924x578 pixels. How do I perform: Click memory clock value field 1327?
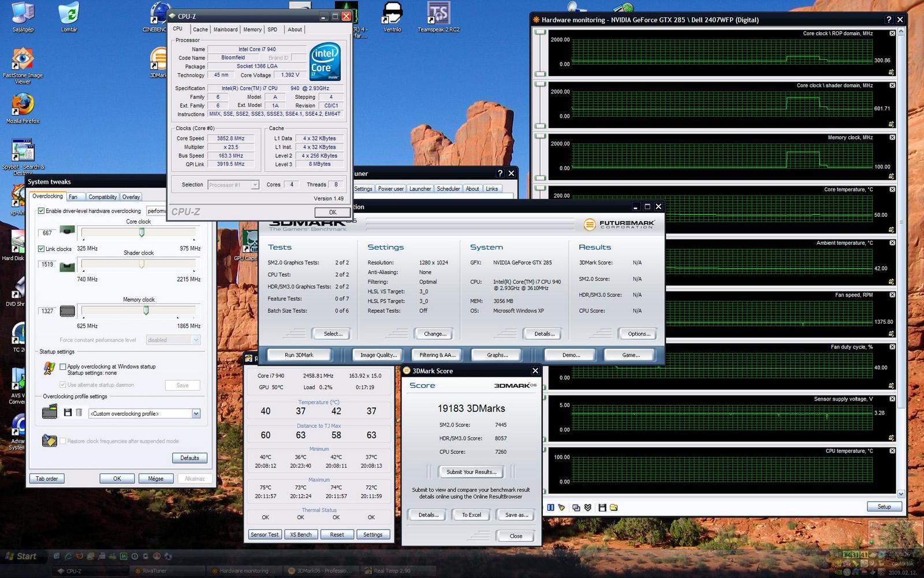click(x=47, y=311)
